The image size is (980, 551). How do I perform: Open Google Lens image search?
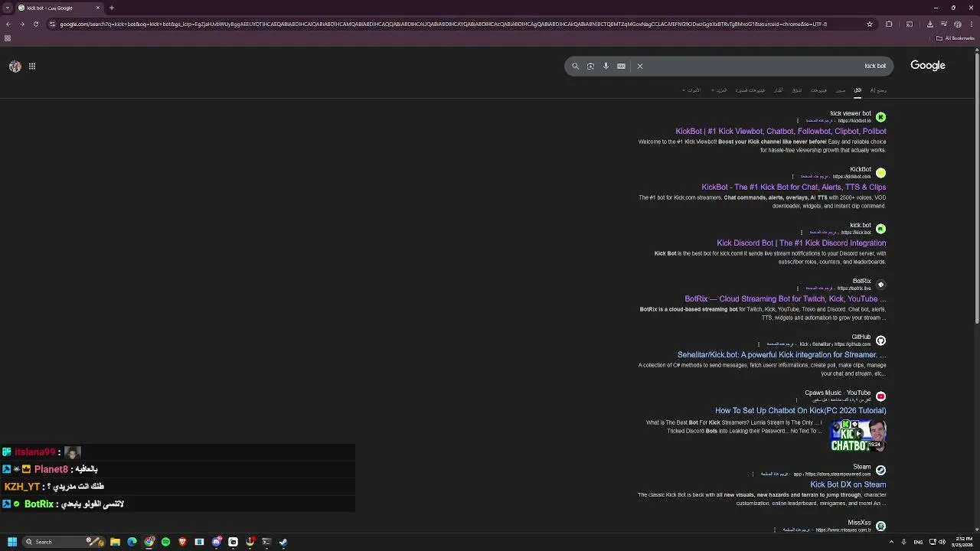point(590,67)
